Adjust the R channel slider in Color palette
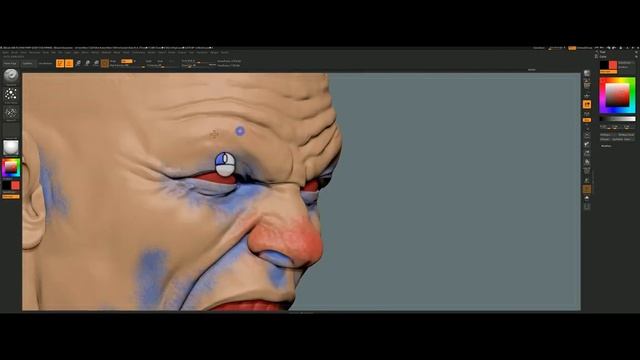This screenshot has height=360, width=640. 605,127
